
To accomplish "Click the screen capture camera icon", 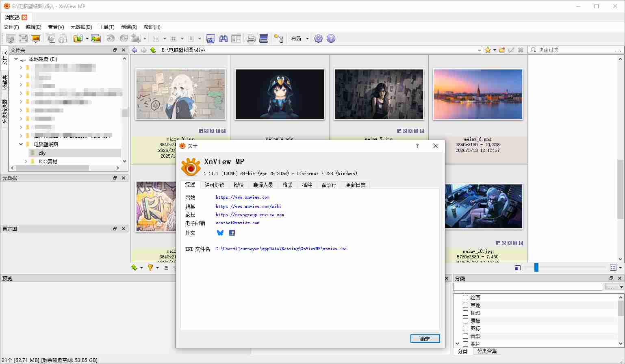I will coord(211,39).
